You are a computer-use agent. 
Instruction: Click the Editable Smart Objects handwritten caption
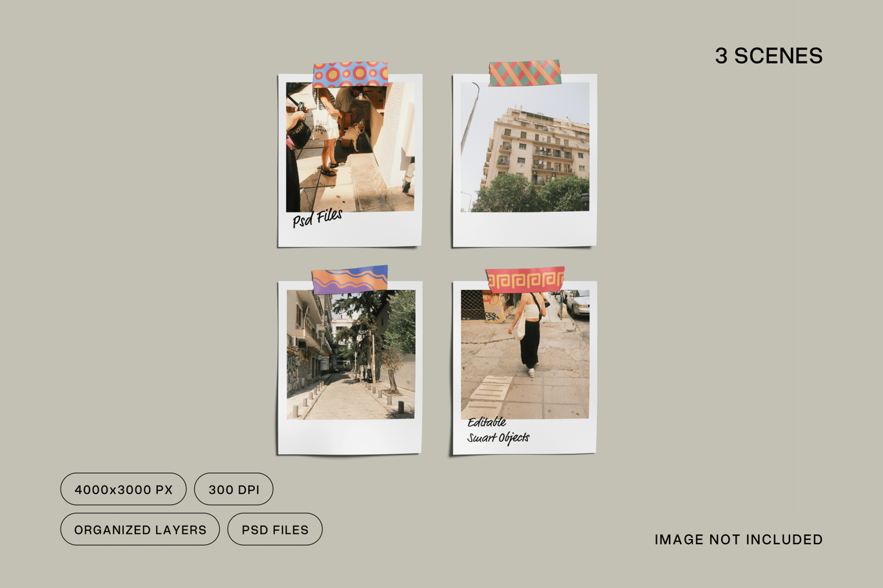pyautogui.click(x=498, y=430)
